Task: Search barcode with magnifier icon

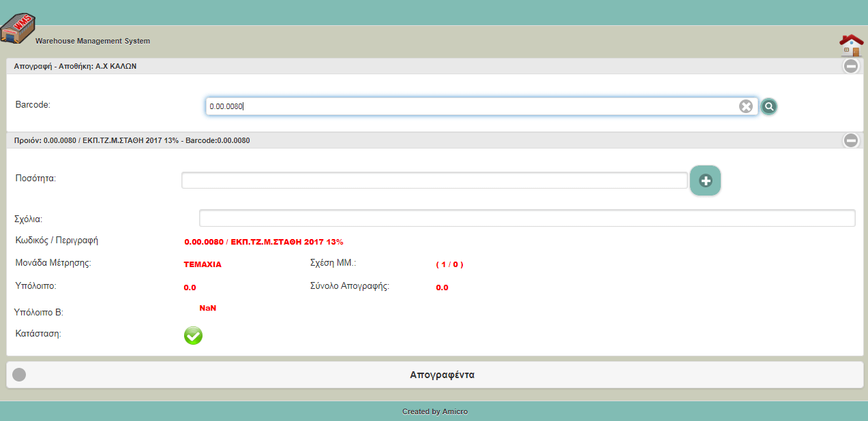Action: [x=769, y=106]
